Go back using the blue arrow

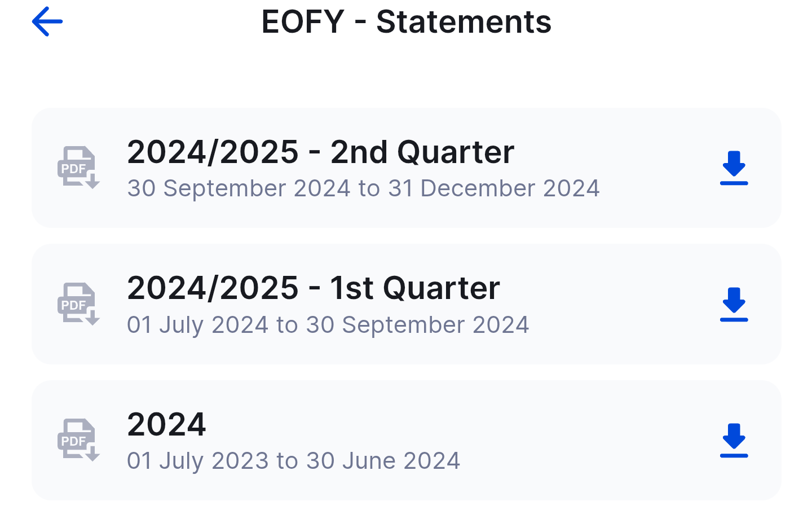(x=47, y=22)
